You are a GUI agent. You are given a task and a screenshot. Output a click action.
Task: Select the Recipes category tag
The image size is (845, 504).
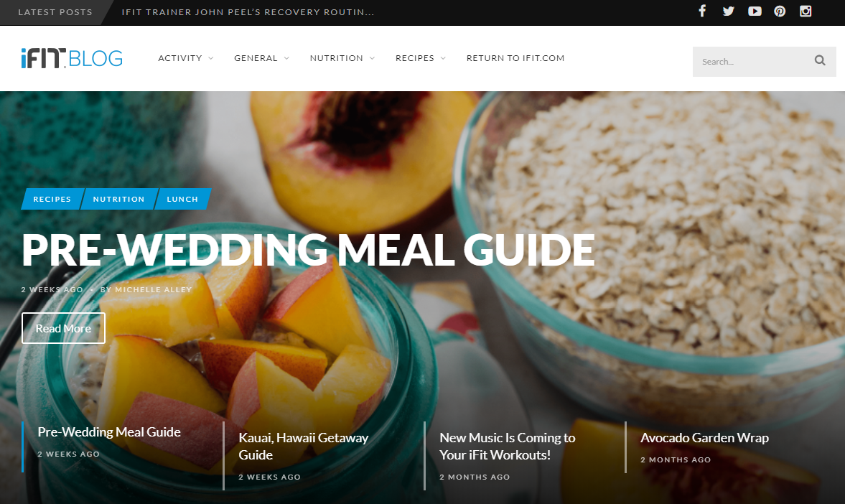point(52,199)
